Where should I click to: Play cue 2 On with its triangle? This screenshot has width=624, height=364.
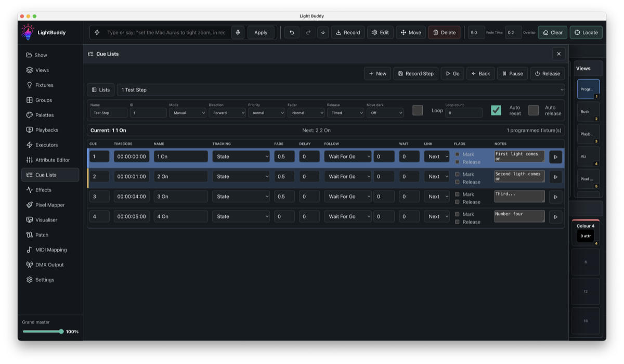coord(555,177)
